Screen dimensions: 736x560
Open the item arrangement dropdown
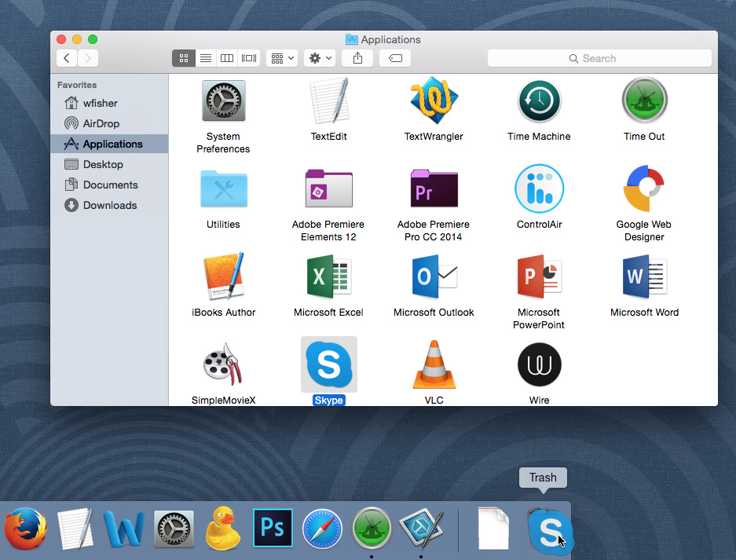282,58
